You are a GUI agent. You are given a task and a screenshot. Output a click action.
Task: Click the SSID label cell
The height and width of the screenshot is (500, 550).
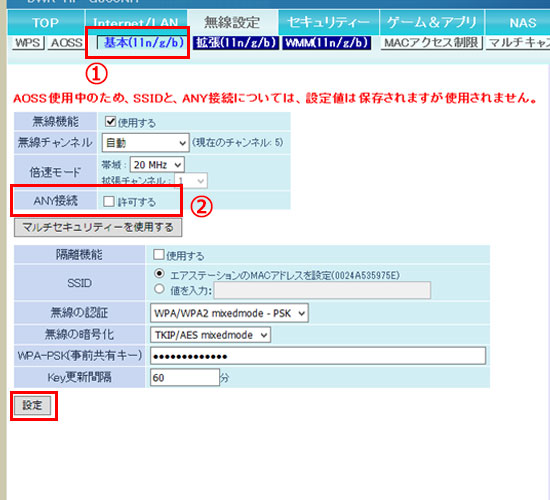tap(79, 282)
